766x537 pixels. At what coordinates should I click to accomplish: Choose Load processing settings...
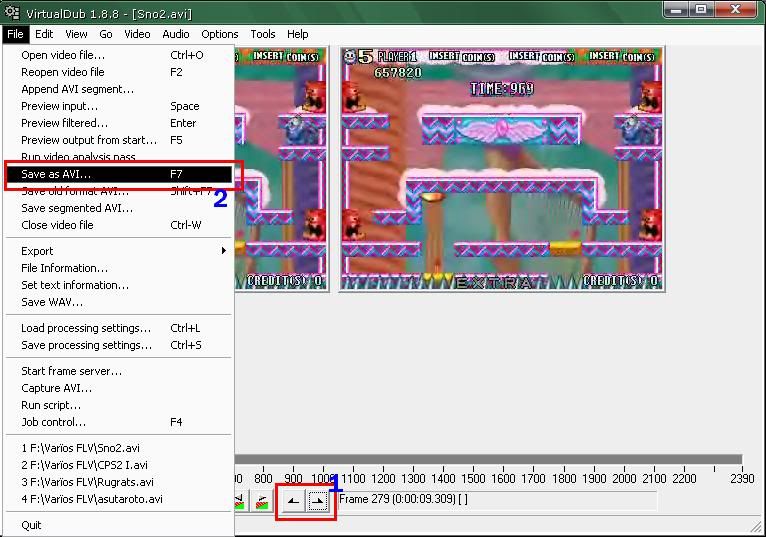118,328
